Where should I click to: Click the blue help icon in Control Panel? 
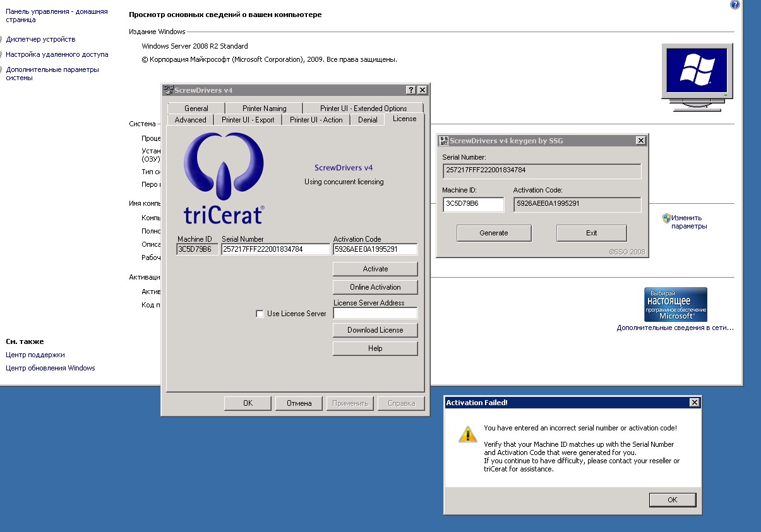click(x=734, y=4)
